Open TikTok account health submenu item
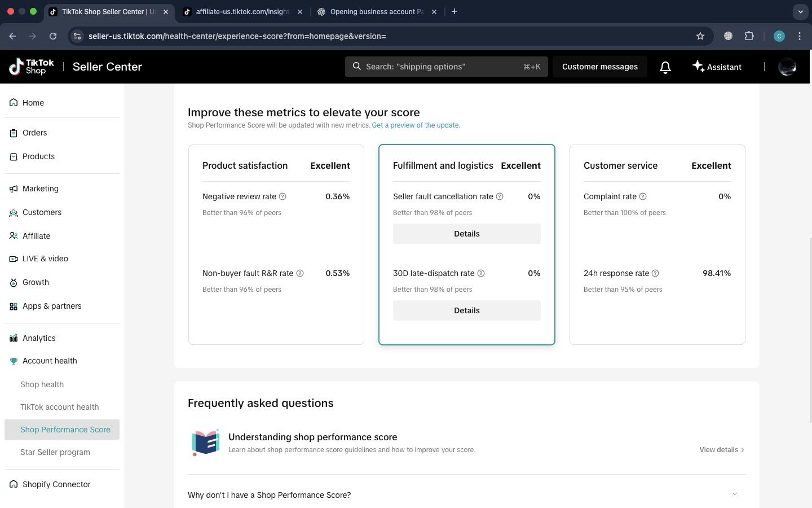This screenshot has width=812, height=508. click(x=59, y=407)
